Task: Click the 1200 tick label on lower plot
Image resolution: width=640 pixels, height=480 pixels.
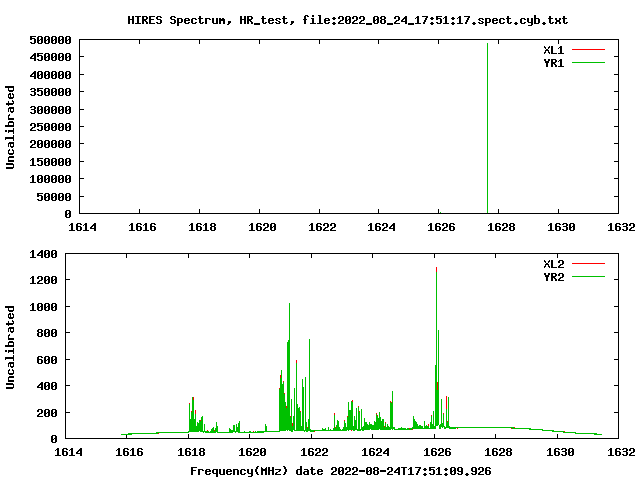Action: point(43,280)
